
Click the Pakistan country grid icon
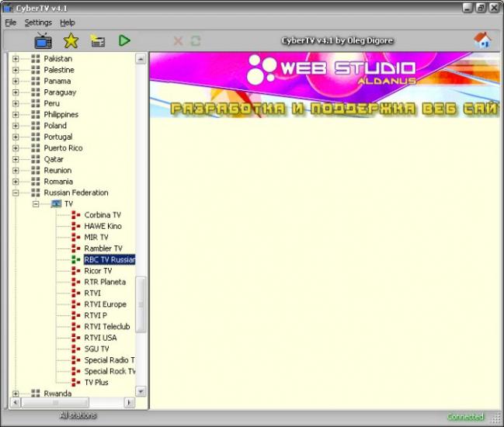(x=36, y=59)
